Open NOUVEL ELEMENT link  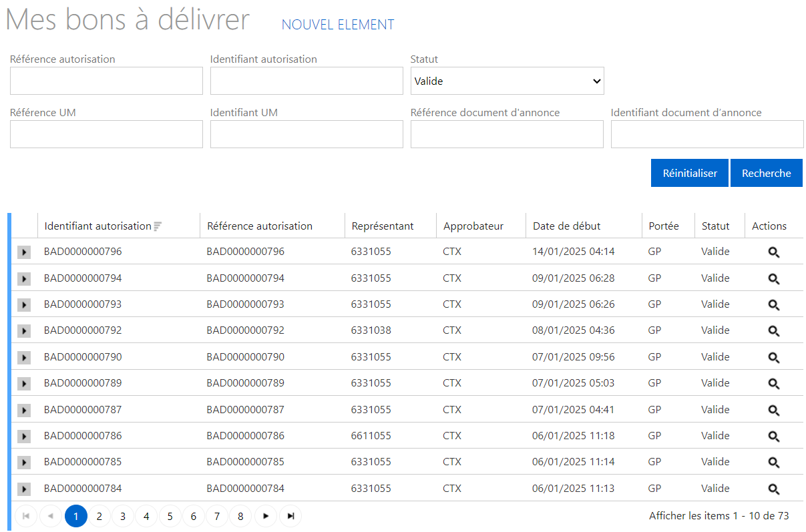[338, 25]
